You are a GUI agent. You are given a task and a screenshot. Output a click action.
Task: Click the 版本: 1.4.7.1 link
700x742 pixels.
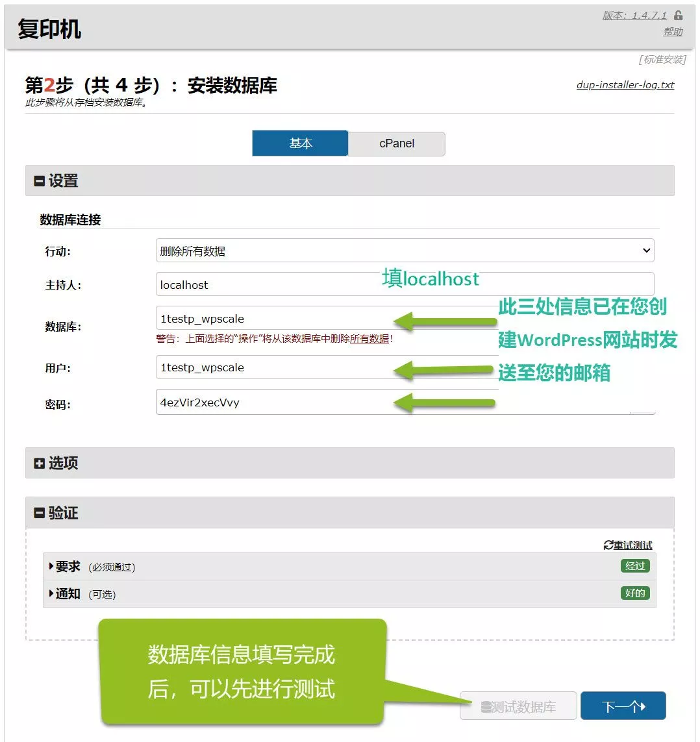pyautogui.click(x=634, y=15)
